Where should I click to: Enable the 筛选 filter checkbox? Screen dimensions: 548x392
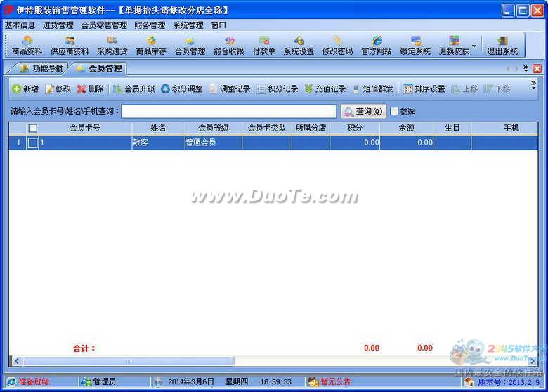coord(394,111)
